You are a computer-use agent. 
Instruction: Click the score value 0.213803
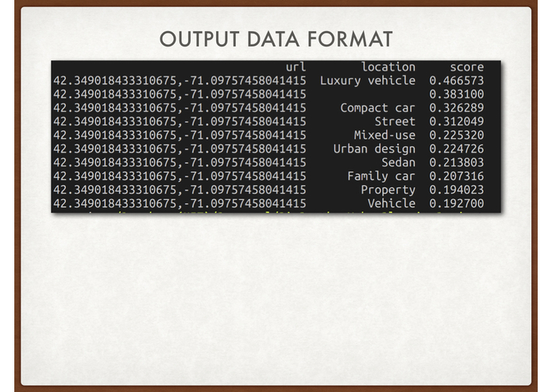(457, 163)
